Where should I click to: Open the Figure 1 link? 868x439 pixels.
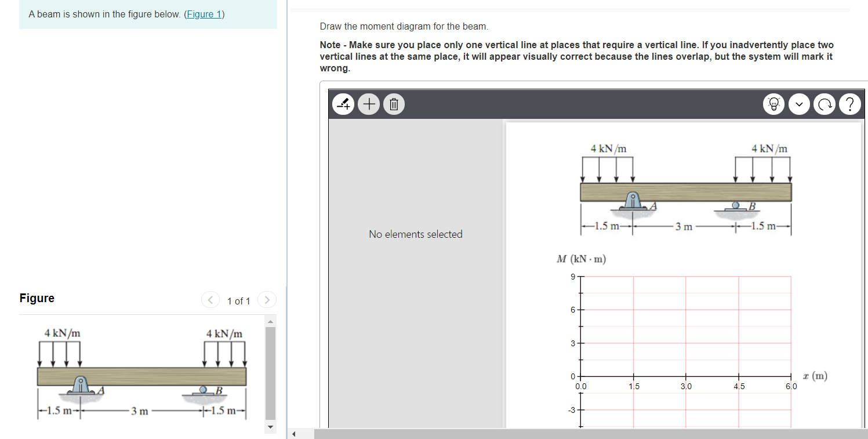click(x=204, y=14)
